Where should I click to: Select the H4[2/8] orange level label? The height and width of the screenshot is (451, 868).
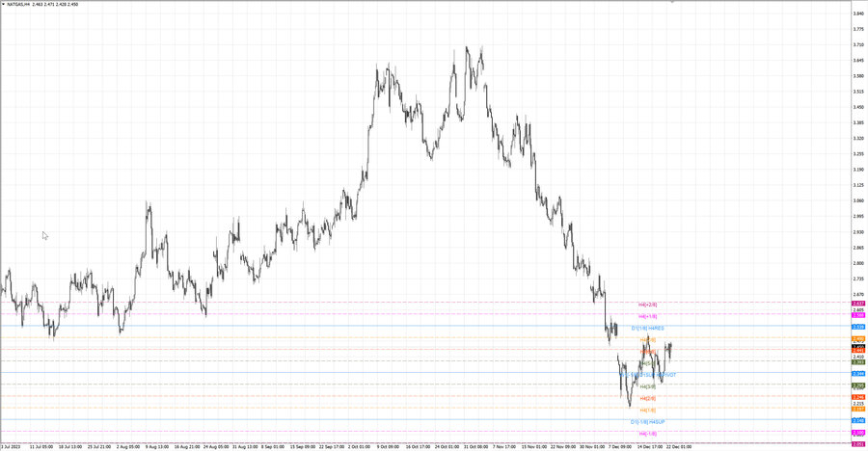648,398
